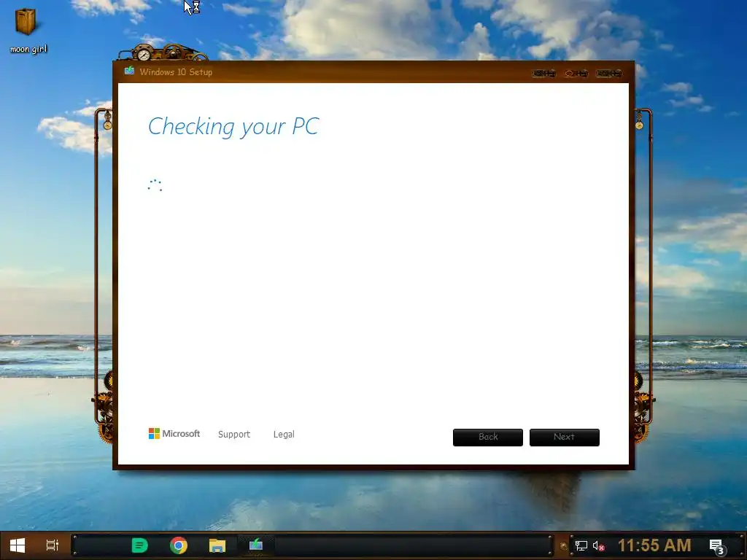The width and height of the screenshot is (747, 560).
Task: Open the network status tray icon
Action: pyautogui.click(x=581, y=545)
